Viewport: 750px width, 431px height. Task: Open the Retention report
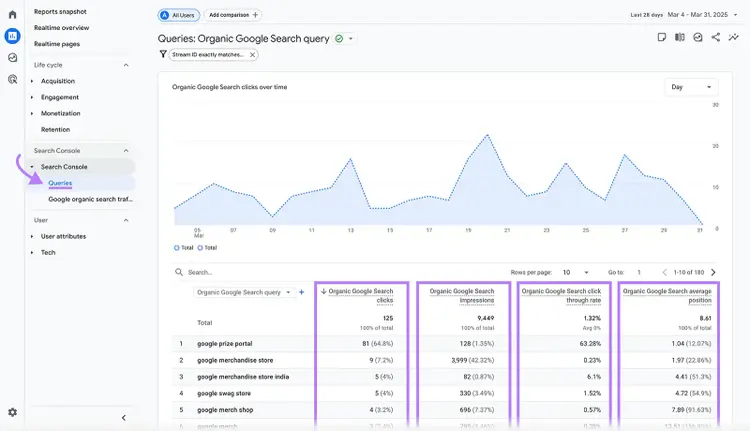click(x=55, y=130)
